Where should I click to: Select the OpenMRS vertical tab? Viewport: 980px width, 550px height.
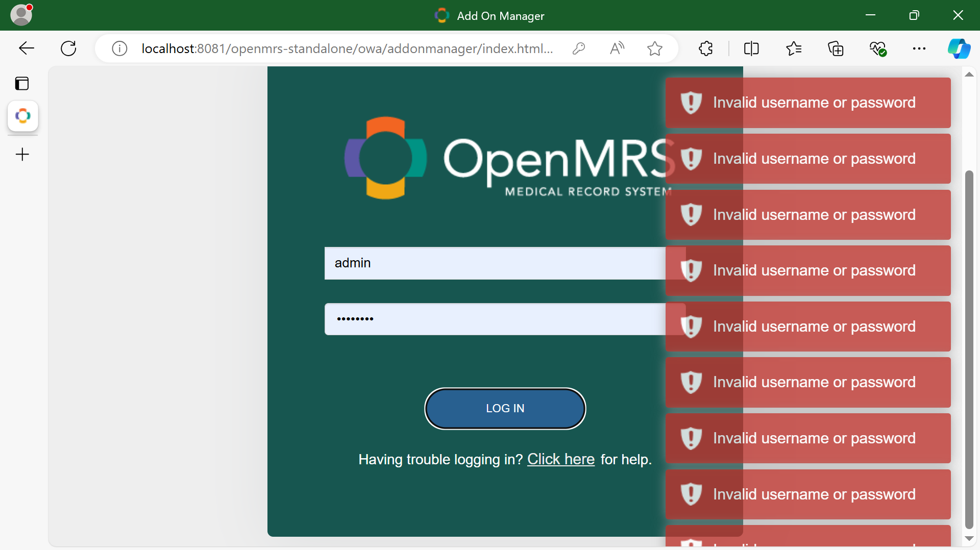pos(23,116)
